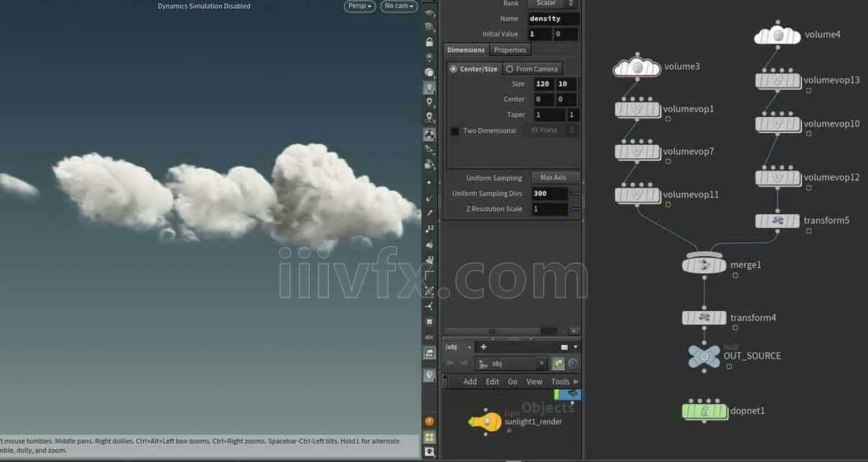
Task: Click the lock icon in viewport toolbar
Action: [x=429, y=42]
